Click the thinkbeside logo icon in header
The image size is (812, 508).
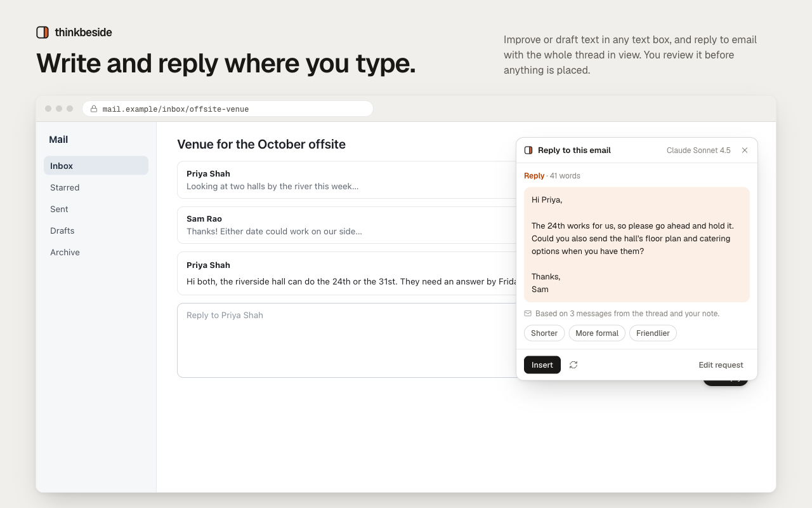[x=43, y=32]
